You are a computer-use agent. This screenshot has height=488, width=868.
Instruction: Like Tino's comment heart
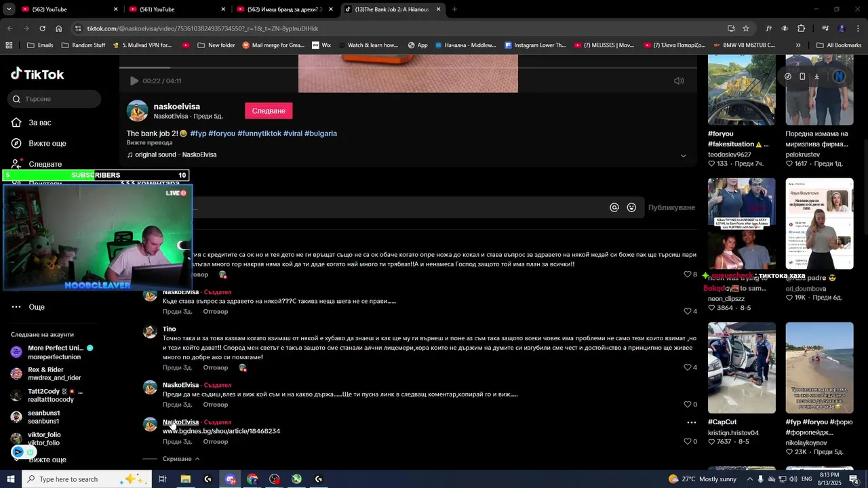[x=688, y=367]
